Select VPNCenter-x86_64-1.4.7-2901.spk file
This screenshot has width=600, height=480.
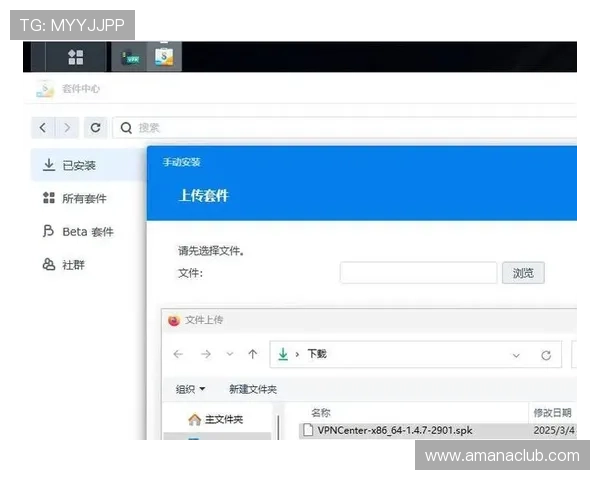pyautogui.click(x=394, y=430)
